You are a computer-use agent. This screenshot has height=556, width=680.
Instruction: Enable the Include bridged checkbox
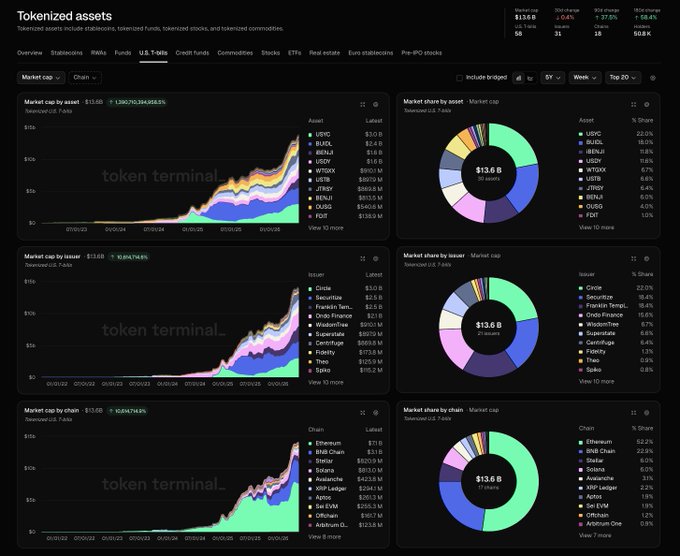click(x=459, y=78)
